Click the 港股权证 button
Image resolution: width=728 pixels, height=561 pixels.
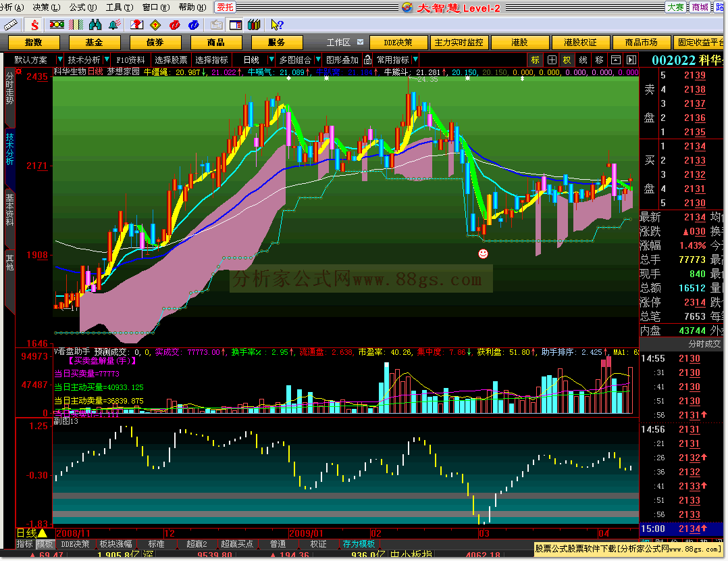click(580, 43)
